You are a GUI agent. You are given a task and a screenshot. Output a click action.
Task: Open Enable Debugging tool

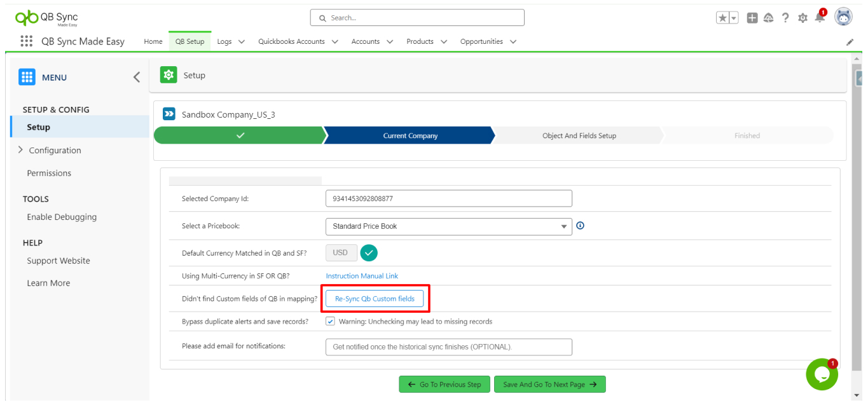(x=62, y=217)
